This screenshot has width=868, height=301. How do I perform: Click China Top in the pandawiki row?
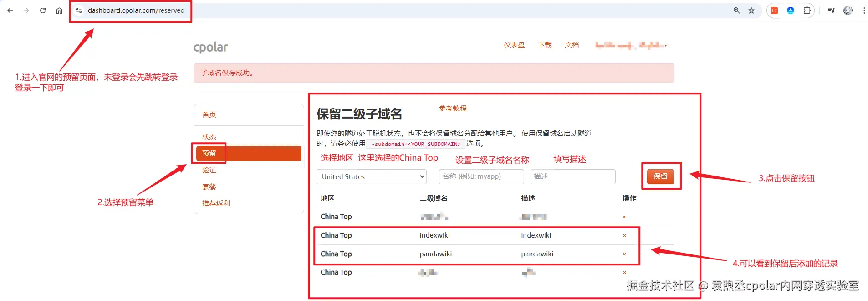click(336, 254)
